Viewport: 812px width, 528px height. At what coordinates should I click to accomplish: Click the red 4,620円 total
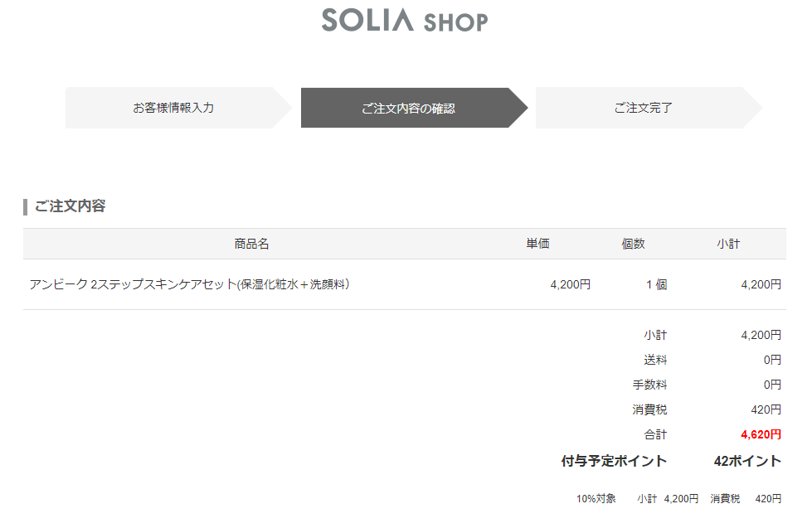click(761, 434)
